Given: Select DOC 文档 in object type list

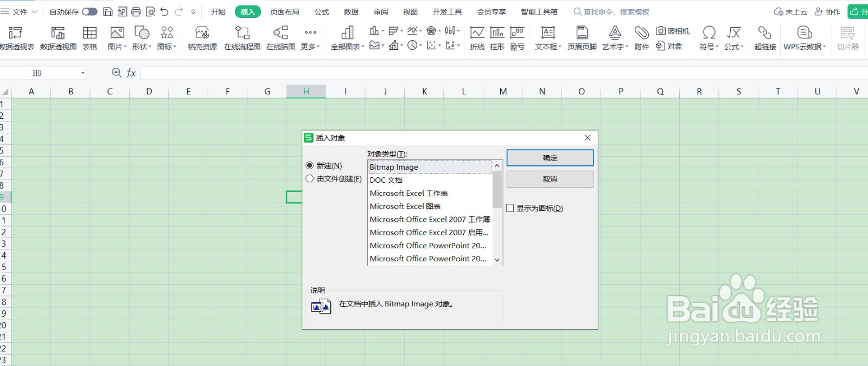Looking at the screenshot, I should click(x=430, y=180).
